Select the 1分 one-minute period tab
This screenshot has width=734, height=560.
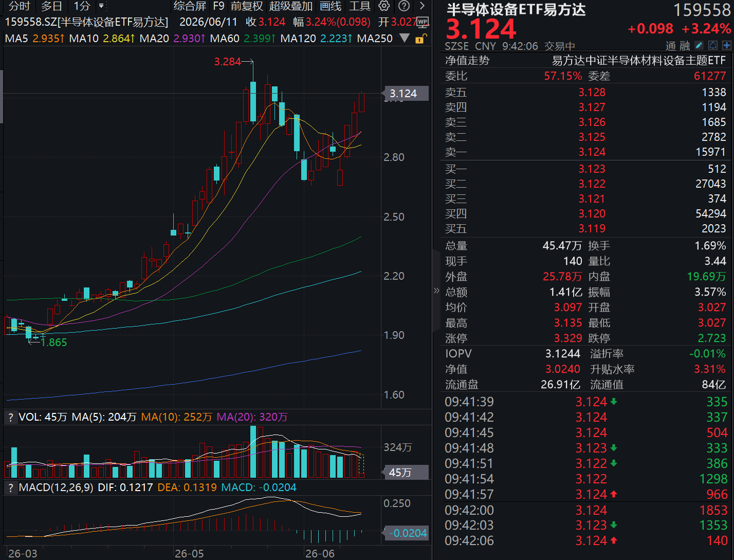coord(82,6)
